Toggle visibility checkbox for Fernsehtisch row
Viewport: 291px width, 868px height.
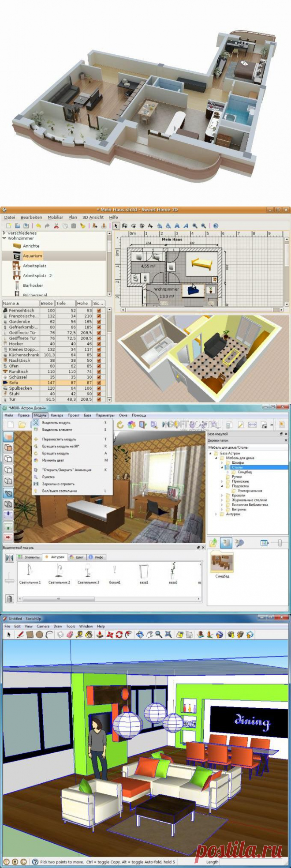click(99, 311)
